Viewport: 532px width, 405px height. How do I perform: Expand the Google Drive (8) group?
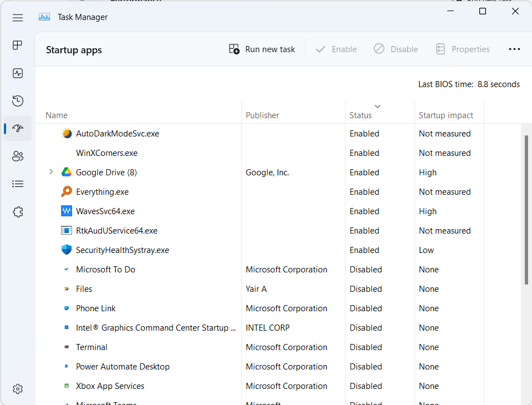coord(51,172)
